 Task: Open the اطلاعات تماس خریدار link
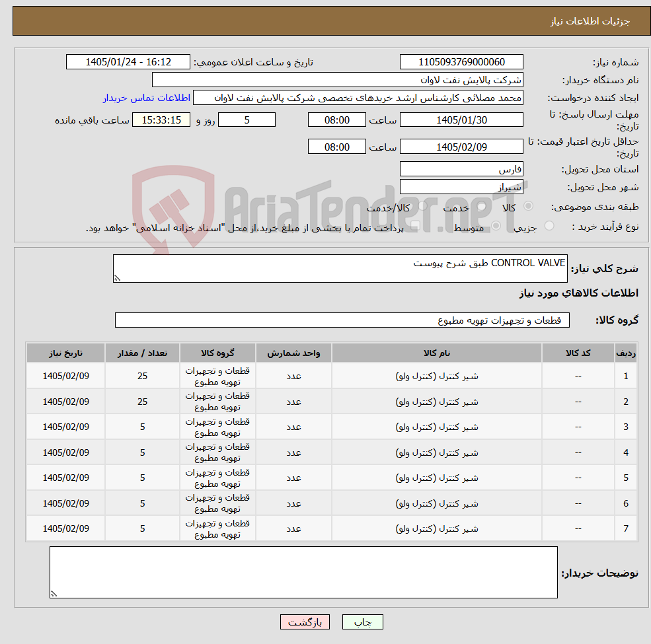[x=147, y=98]
